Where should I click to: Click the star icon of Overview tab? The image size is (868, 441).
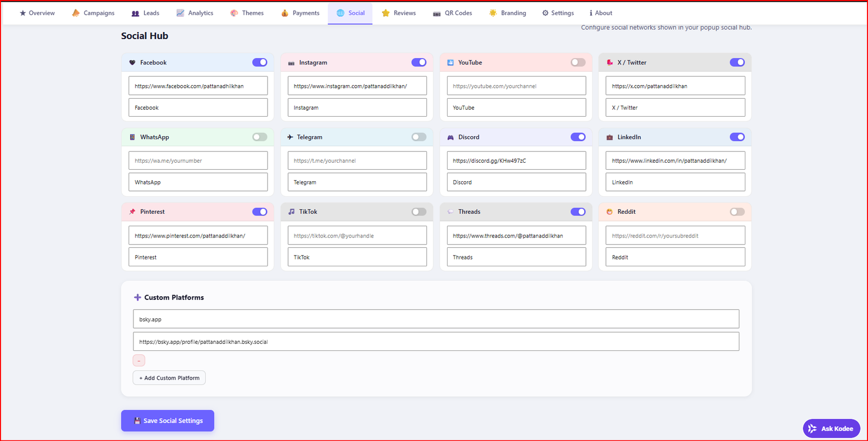click(x=23, y=13)
